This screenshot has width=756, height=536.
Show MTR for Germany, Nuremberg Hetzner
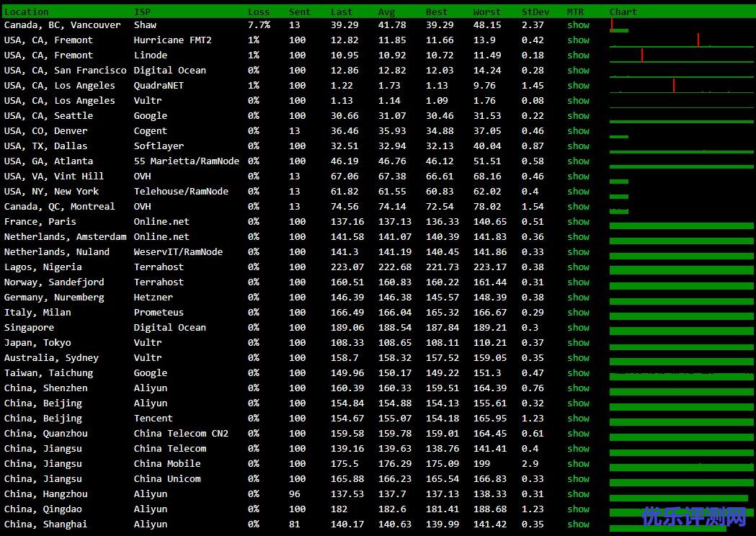click(x=578, y=298)
